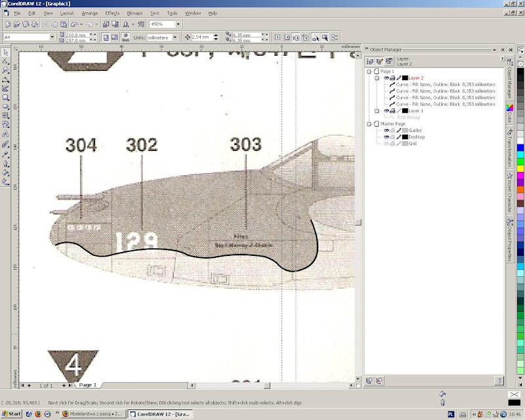Click New Layer button in Object Manager
This screenshot has height=420, width=525.
point(369,381)
